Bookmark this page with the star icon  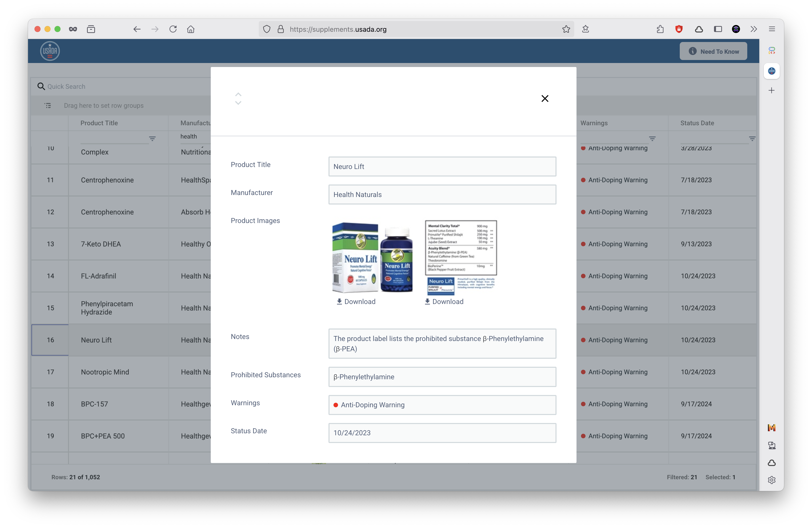(566, 29)
